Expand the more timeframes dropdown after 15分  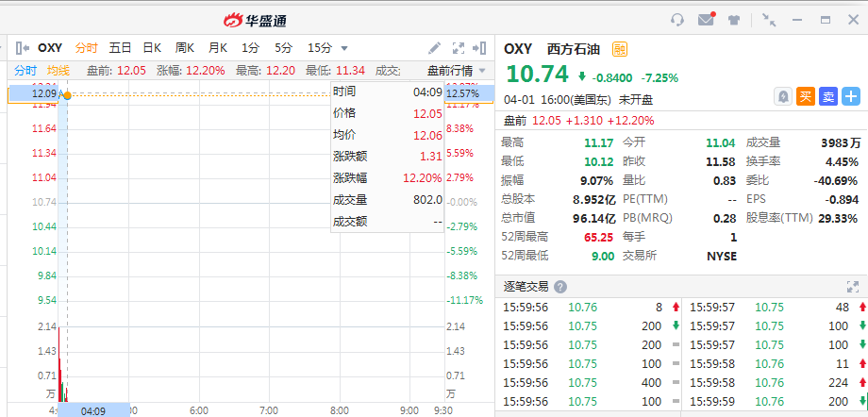tap(344, 48)
